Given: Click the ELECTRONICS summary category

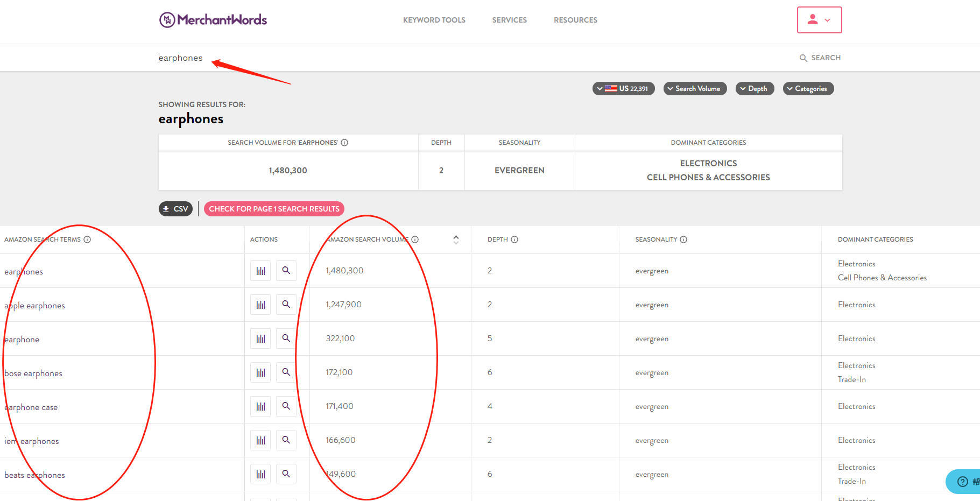Looking at the screenshot, I should [708, 164].
